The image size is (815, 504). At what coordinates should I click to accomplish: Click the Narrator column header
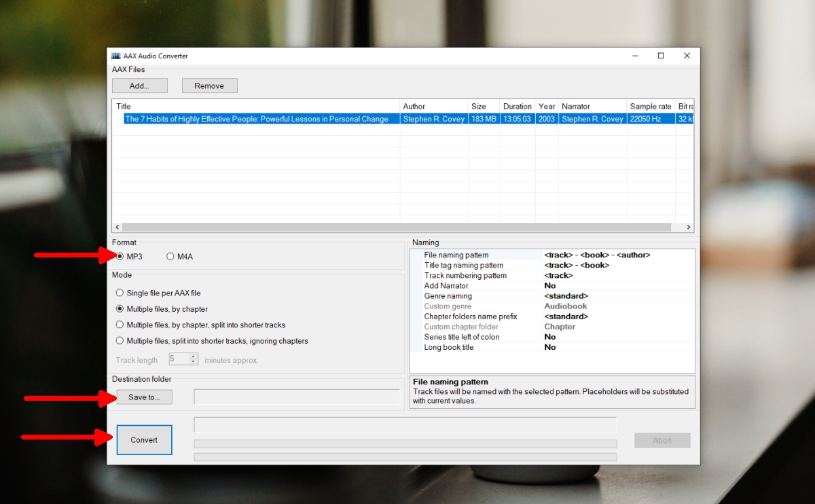592,106
